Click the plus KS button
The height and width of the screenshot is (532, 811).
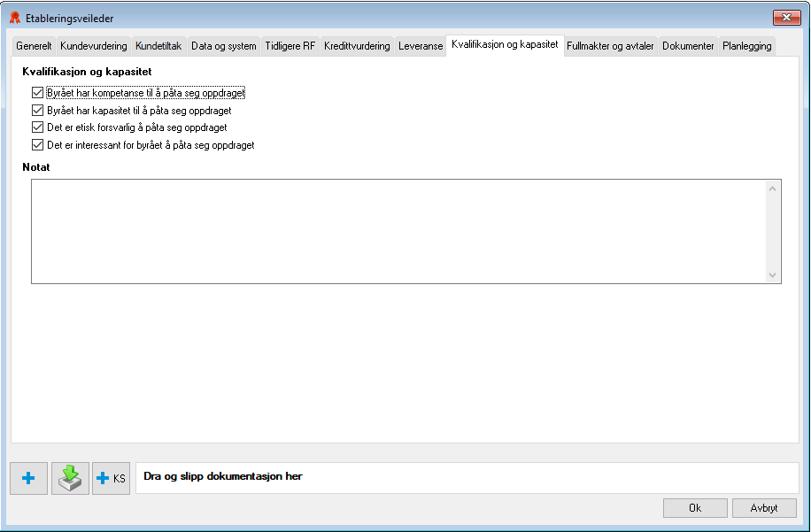(x=111, y=478)
